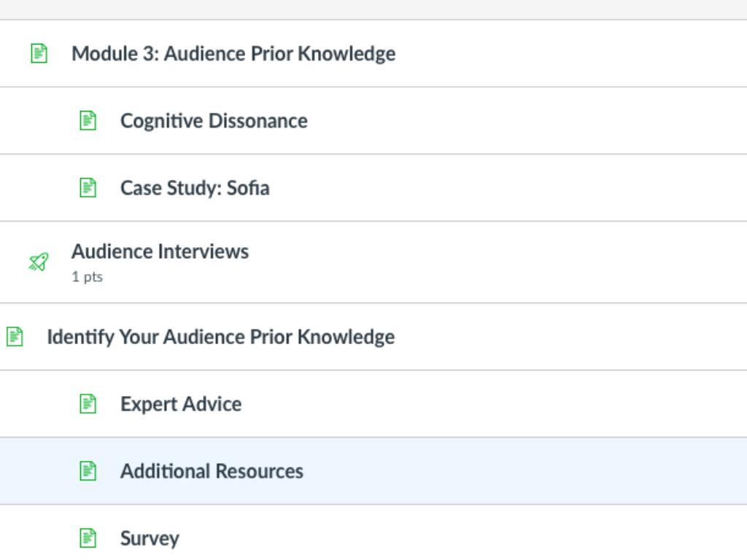The height and width of the screenshot is (560, 747).
Task: Open the Survey item
Action: point(150,538)
